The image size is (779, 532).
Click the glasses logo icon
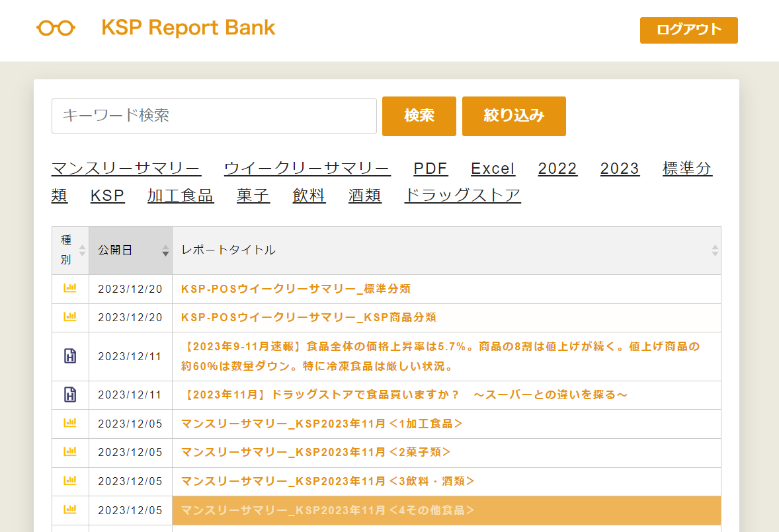(56, 28)
